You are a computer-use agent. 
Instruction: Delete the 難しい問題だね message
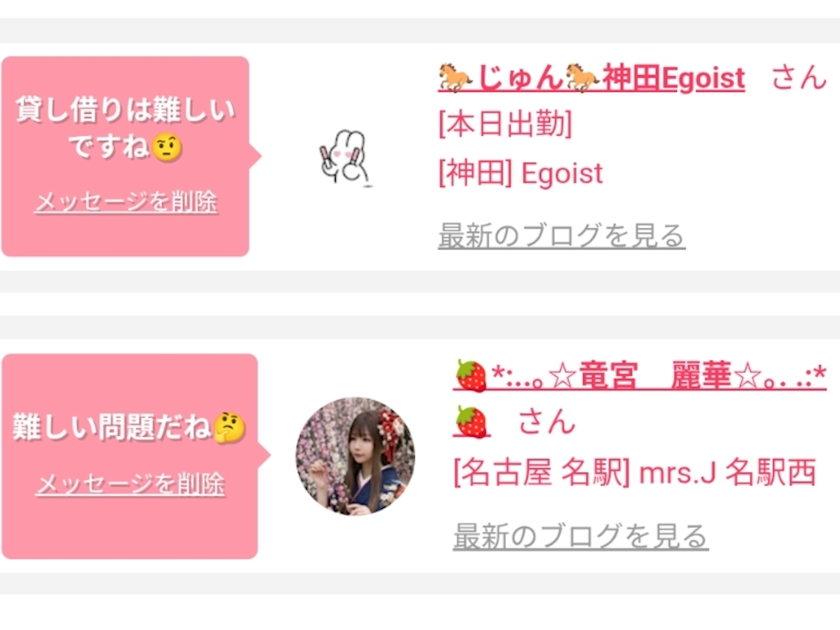[x=130, y=484]
